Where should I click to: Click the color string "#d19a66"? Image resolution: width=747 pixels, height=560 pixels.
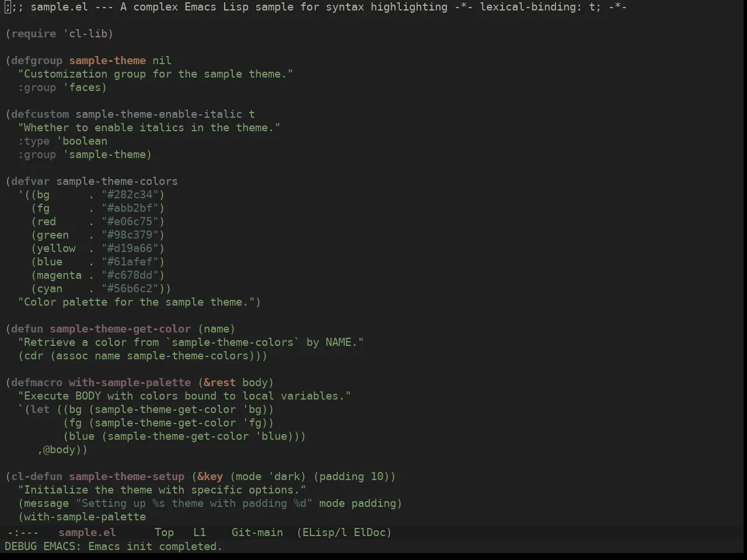point(130,248)
